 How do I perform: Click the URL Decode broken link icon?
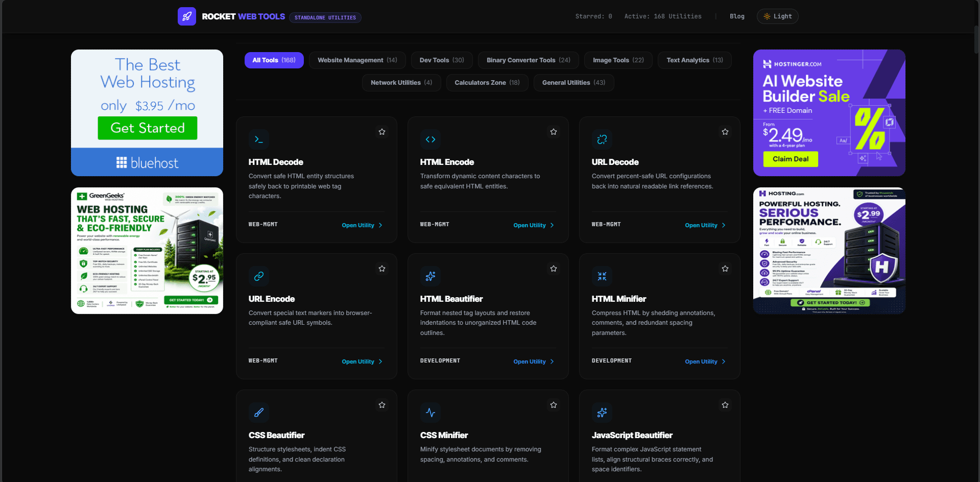pos(602,139)
